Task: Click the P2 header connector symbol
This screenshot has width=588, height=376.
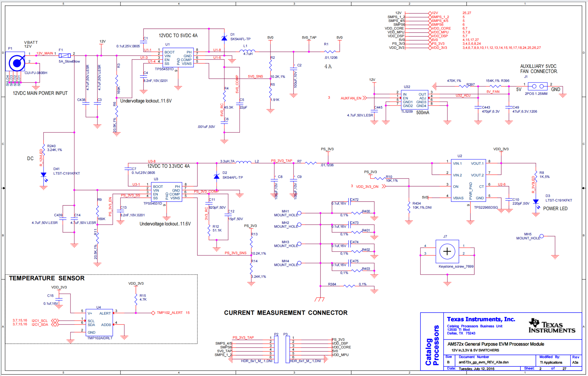Action: (276, 349)
